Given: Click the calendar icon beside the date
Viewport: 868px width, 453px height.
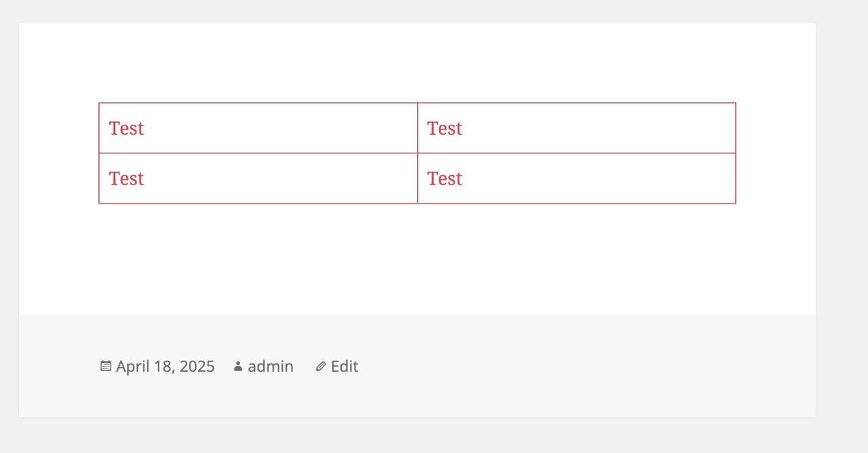Looking at the screenshot, I should tap(106, 366).
